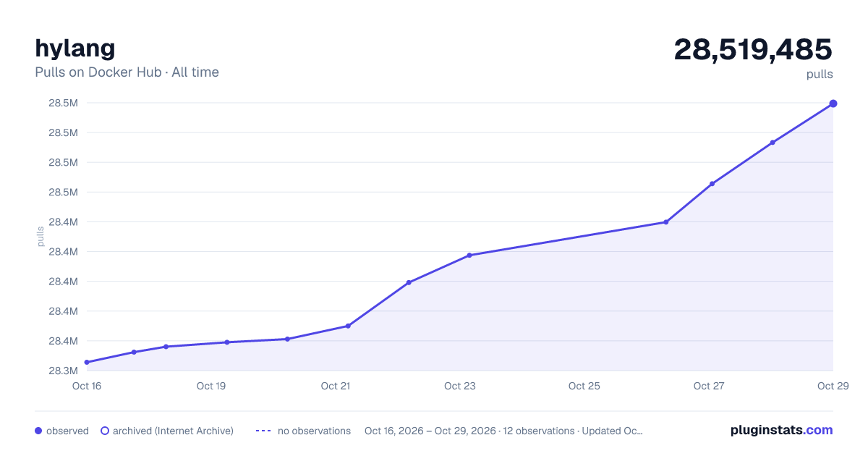This screenshot has width=868, height=456.
Task: Click the 'Oct 27' x-axis label
Action: (709, 386)
